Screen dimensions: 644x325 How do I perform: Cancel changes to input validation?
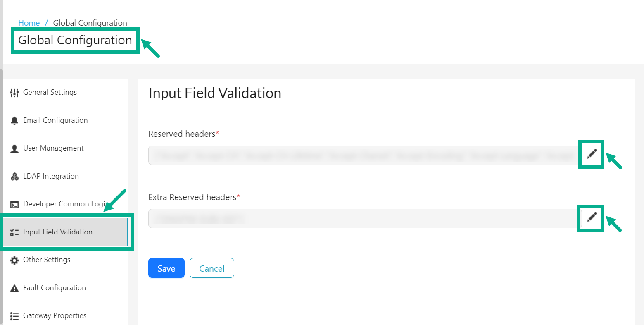[211, 268]
